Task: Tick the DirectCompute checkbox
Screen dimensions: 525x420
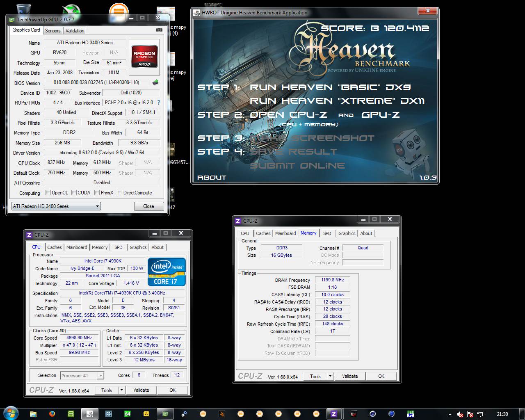Action: (119, 193)
